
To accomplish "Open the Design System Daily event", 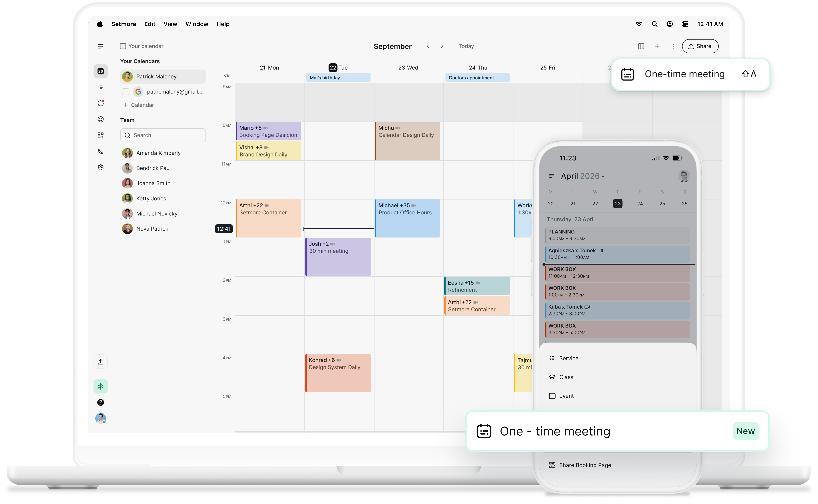I will pyautogui.click(x=338, y=373).
